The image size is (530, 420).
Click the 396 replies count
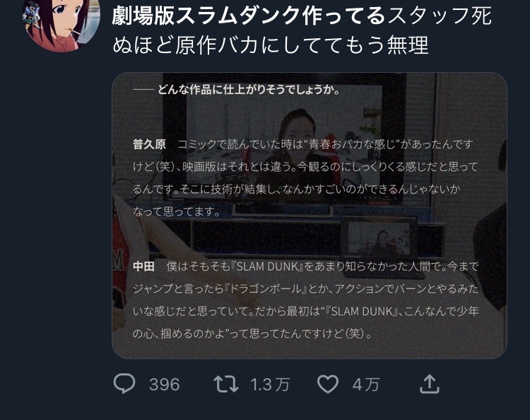pyautogui.click(x=164, y=385)
